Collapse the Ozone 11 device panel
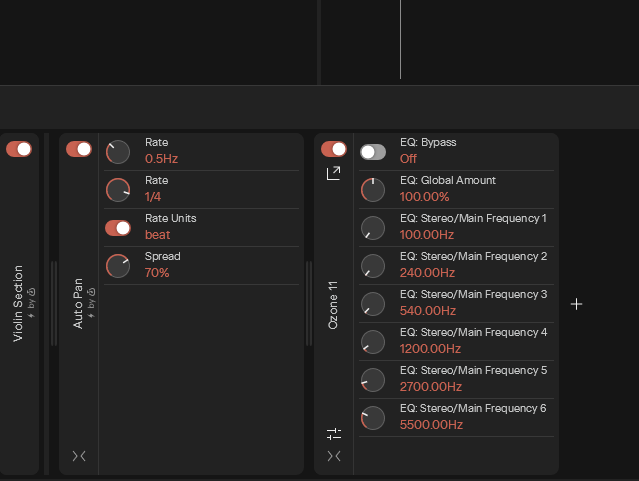Viewport: 639px width, 481px height. pyautogui.click(x=334, y=456)
